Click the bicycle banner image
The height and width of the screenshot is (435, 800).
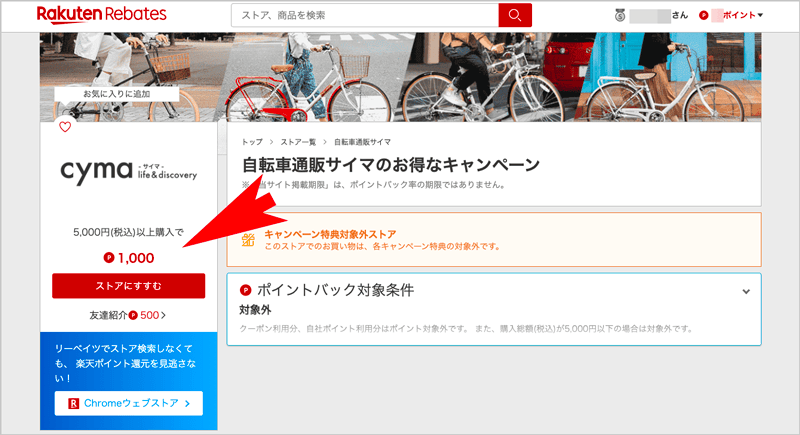401,77
